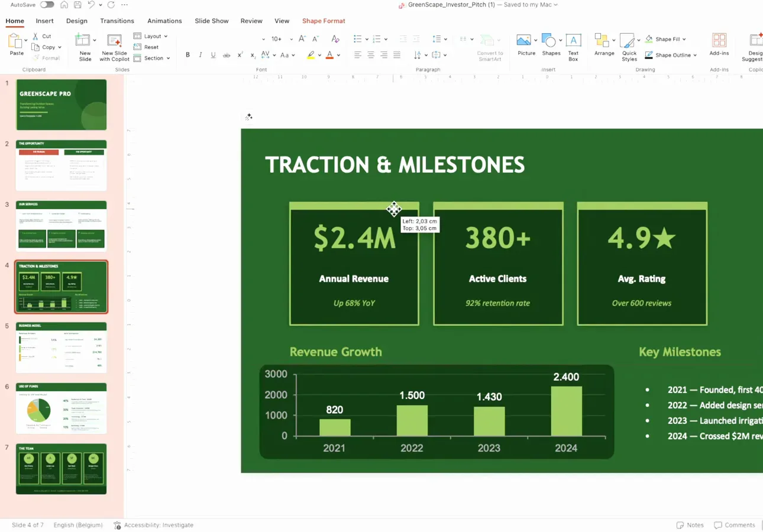Toggle italic formatting
The image size is (763, 532).
point(201,55)
